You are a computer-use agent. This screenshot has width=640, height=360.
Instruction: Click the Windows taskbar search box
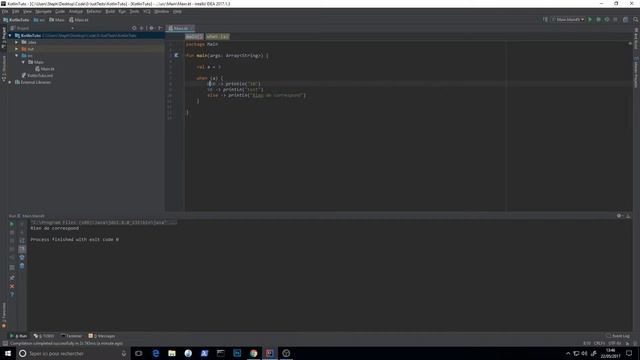coord(73,353)
